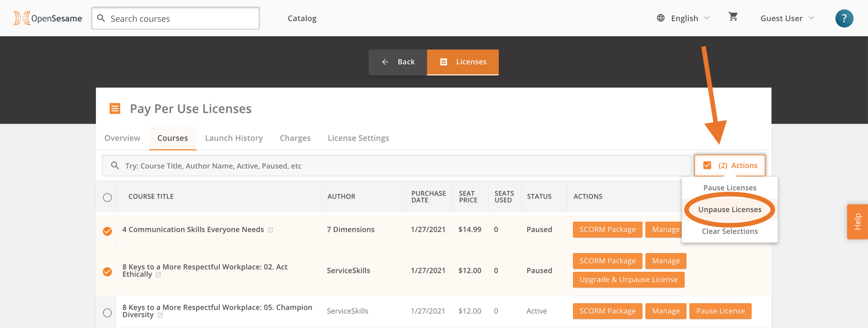Switch to the Courses tab
The image size is (868, 328).
click(173, 138)
